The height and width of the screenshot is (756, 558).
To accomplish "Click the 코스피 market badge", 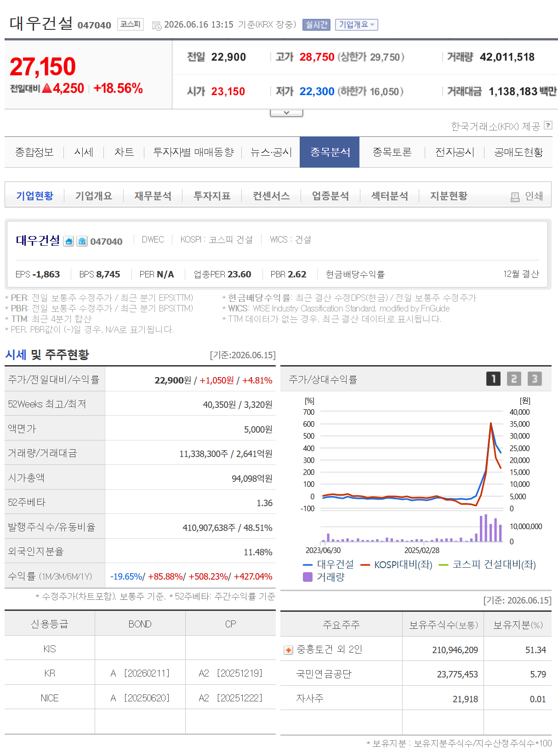I will [x=131, y=24].
